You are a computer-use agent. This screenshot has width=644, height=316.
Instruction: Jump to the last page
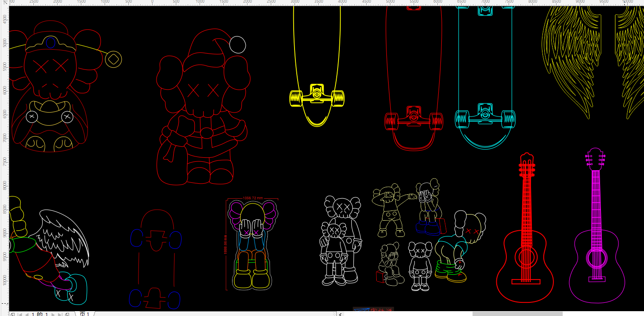point(60,314)
